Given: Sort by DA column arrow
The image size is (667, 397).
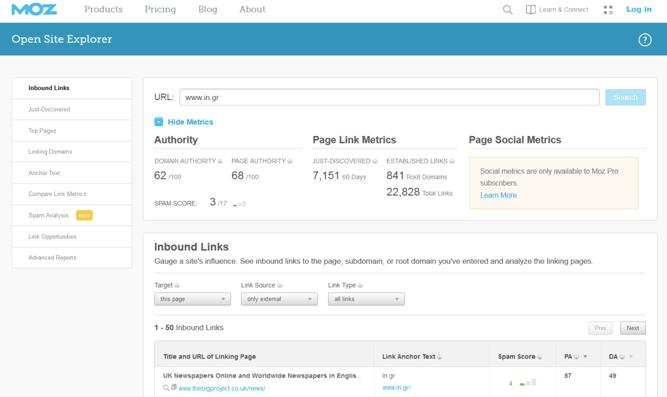Looking at the screenshot, I should coord(631,357).
